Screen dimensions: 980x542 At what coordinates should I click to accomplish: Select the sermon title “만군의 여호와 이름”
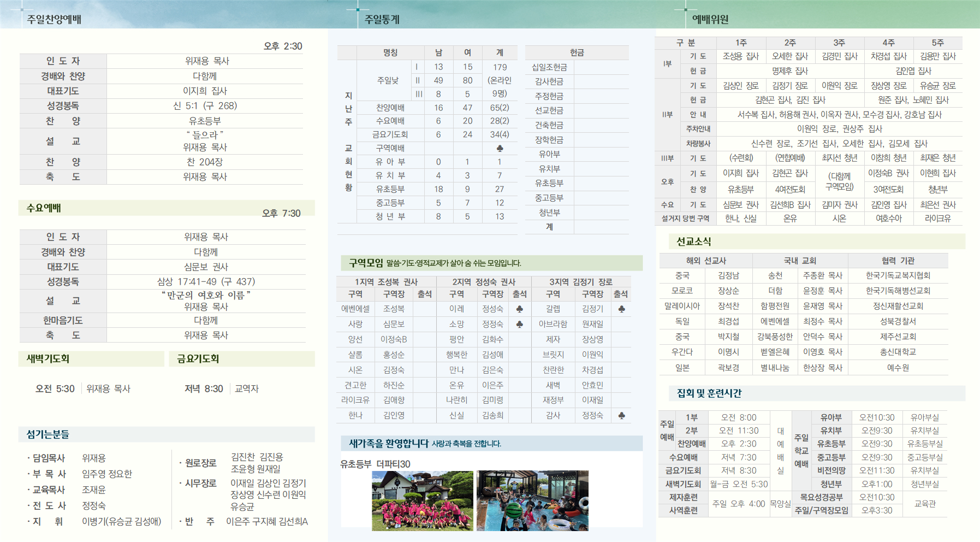click(206, 295)
